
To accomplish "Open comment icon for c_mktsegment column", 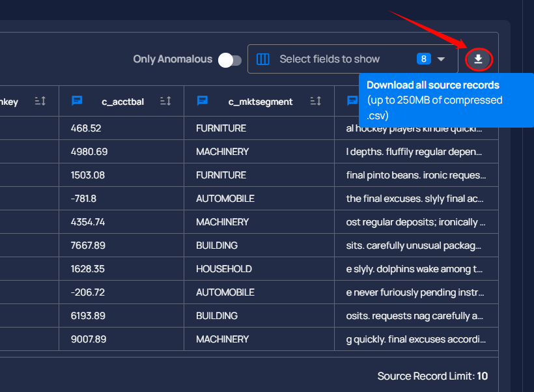I will point(203,101).
